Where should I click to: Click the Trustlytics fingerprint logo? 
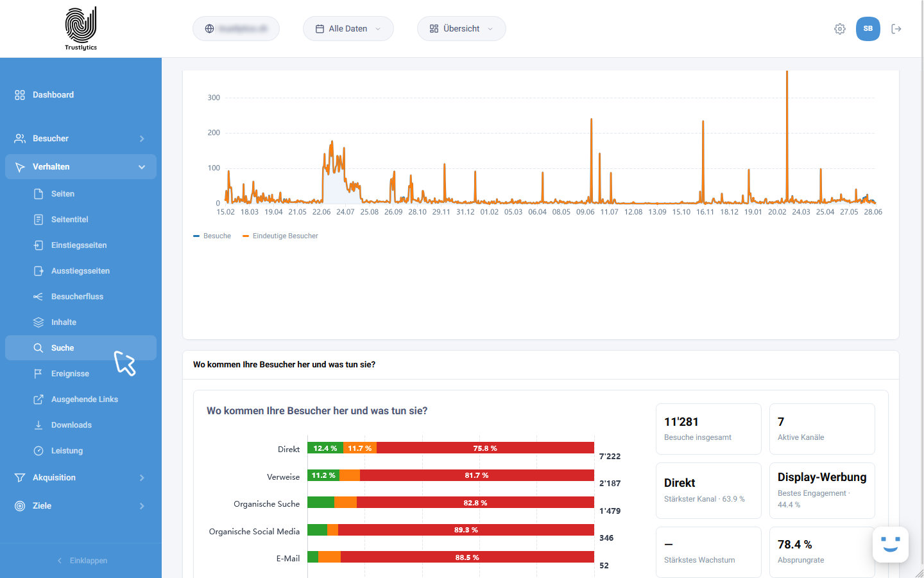[x=81, y=28]
